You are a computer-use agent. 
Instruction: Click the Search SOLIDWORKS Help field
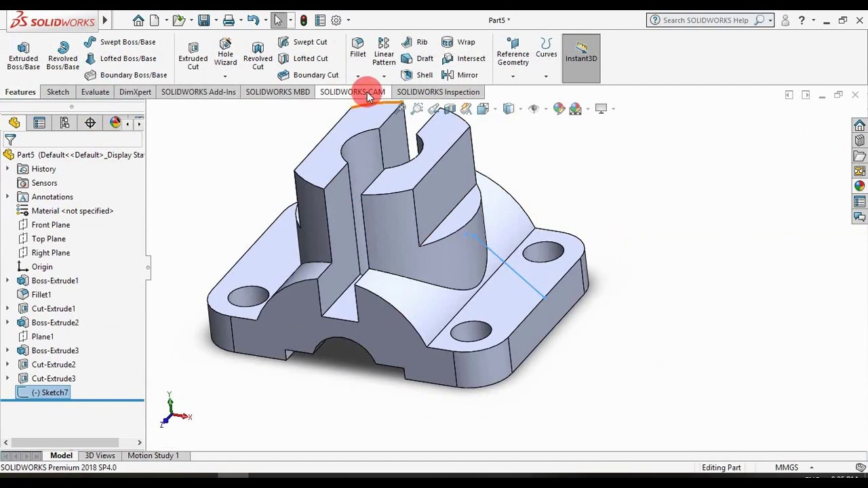point(710,20)
